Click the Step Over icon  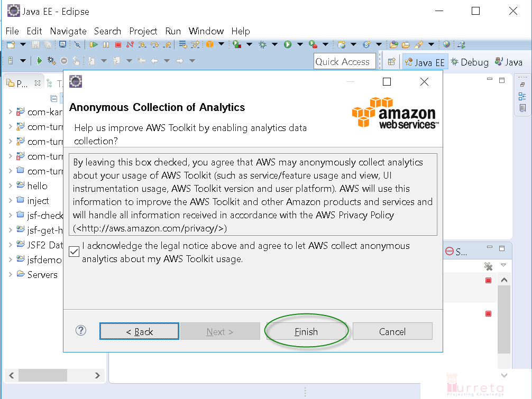tap(154, 44)
